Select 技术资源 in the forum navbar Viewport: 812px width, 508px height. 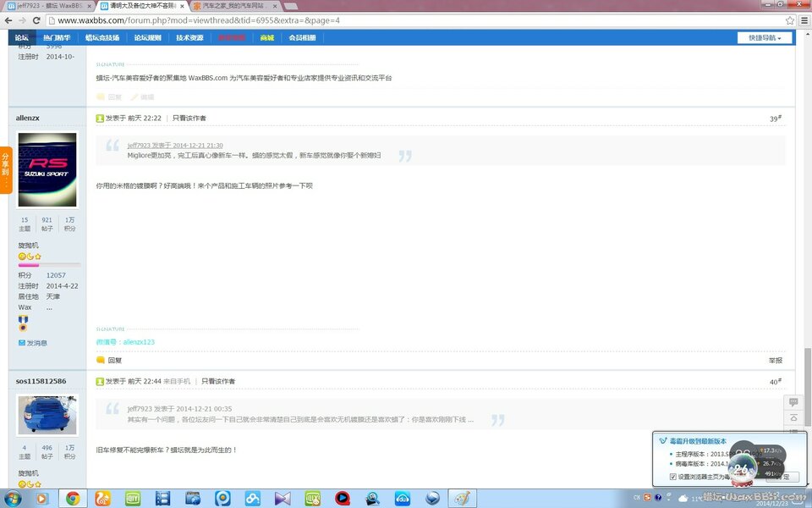[189, 38]
